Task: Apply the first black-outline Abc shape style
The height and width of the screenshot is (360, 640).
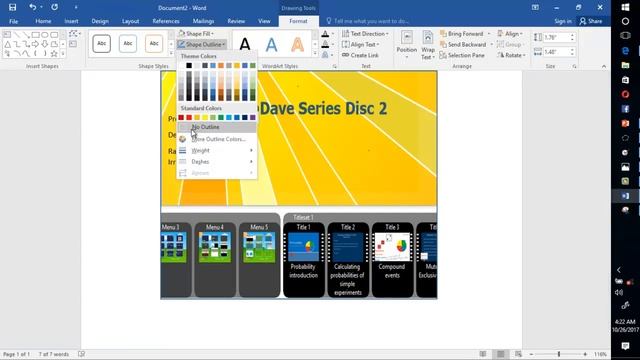Action: [102, 44]
